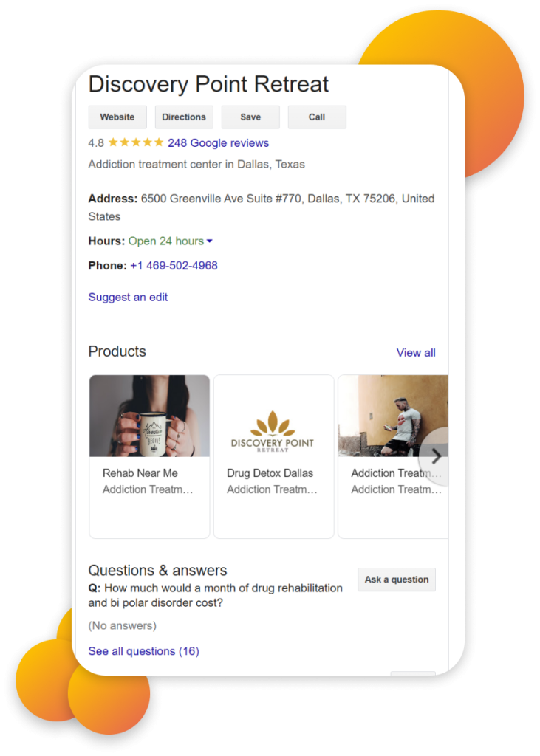Screen dimensions: 540x756
Task: Select the Drug Detox Dallas product title
Action: tap(270, 473)
